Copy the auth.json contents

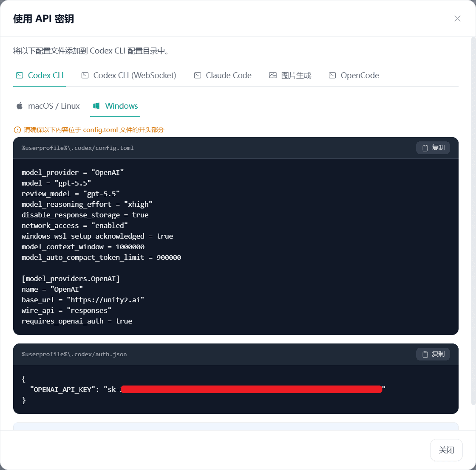[433, 354]
